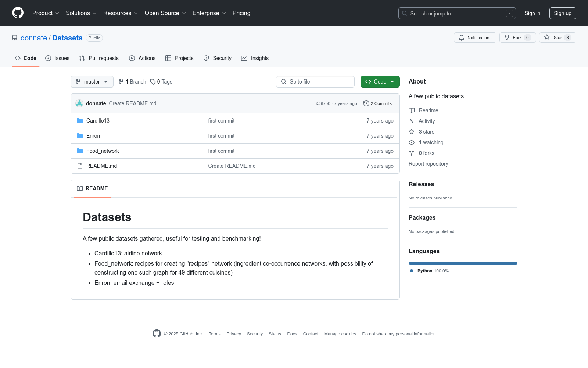Click the Terms footer link
Image resolution: width=588 pixels, height=368 pixels.
click(x=215, y=334)
